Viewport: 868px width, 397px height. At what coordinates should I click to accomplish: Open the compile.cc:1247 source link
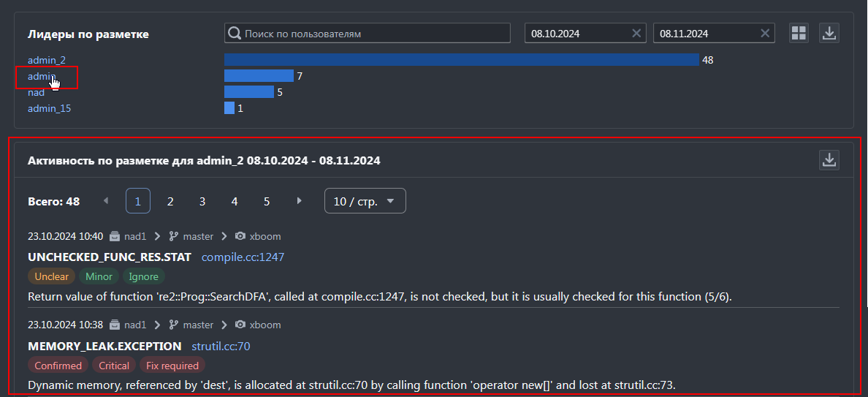[x=243, y=257]
